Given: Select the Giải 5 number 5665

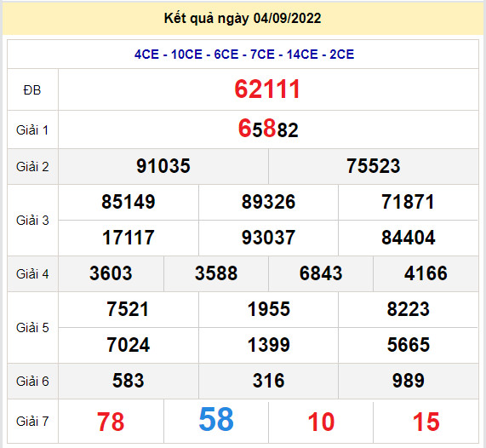Looking at the screenshot, I should coord(409,345).
